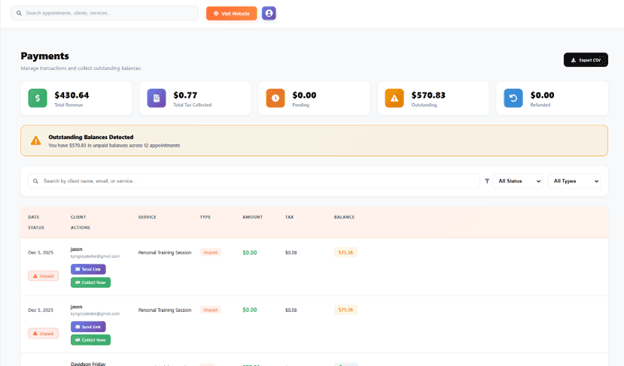Click the purple Total Tax Collected icon
The width and height of the screenshot is (624, 366).
(x=156, y=98)
